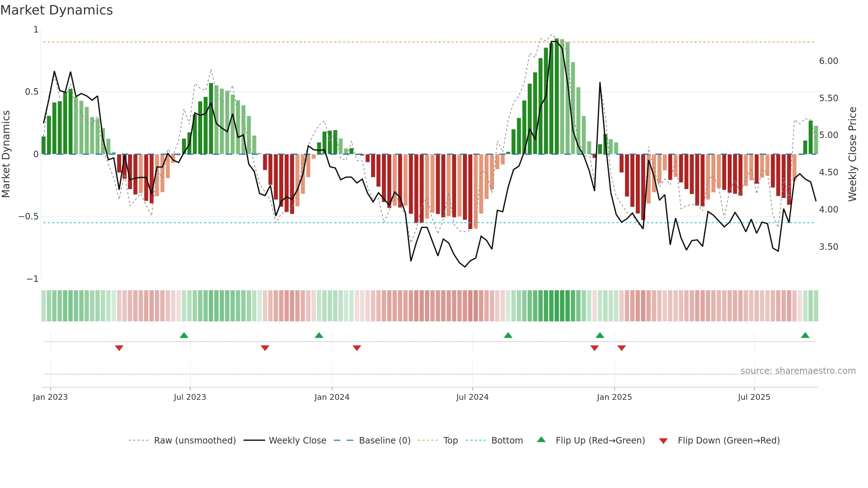Click the vertical Market Dynamics axis title
This screenshot has height=488, width=868.
pyautogui.click(x=6, y=154)
